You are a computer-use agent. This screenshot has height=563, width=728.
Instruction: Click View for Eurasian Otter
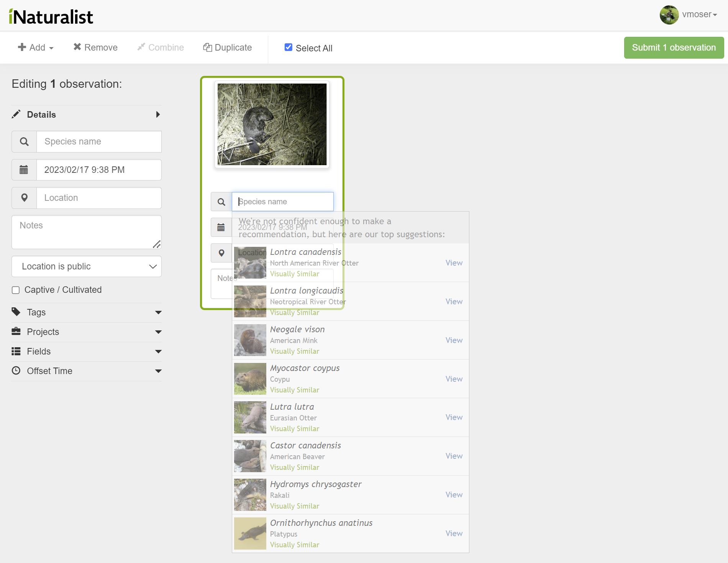(x=454, y=417)
